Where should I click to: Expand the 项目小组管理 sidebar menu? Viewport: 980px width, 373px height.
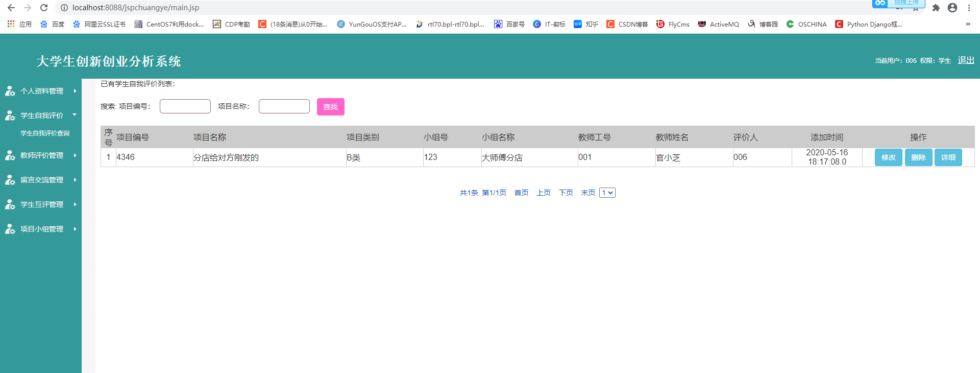[41, 229]
